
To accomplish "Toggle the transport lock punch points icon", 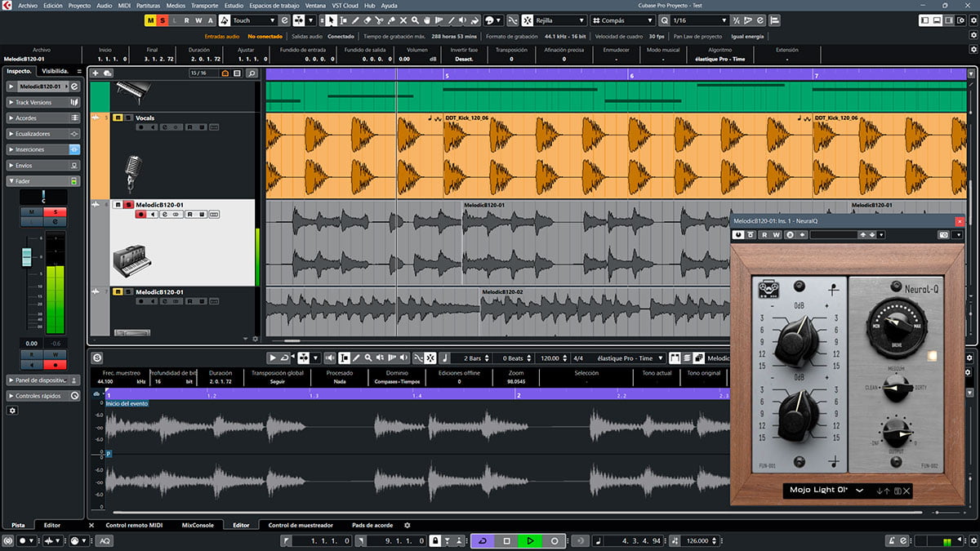I will pos(434,541).
